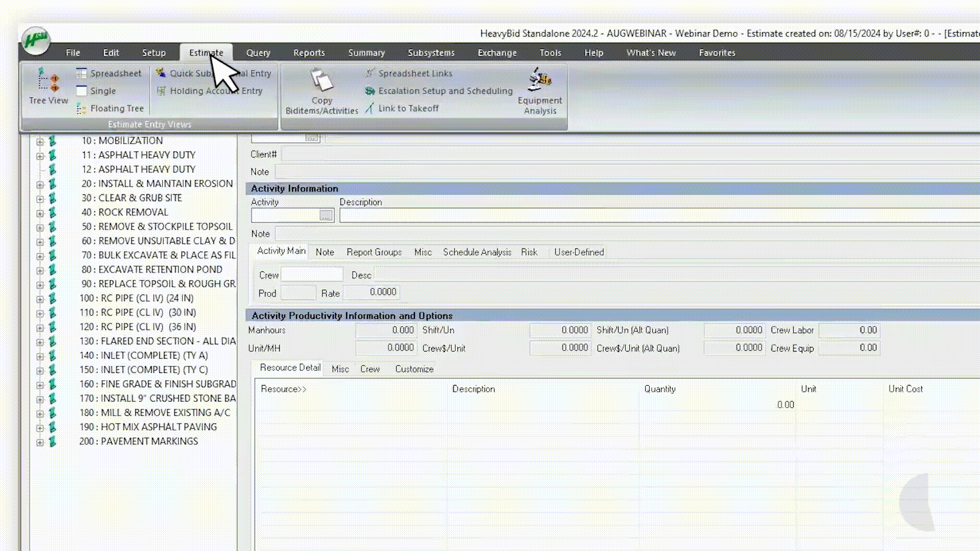Open the User-Defined tab

pyautogui.click(x=579, y=252)
